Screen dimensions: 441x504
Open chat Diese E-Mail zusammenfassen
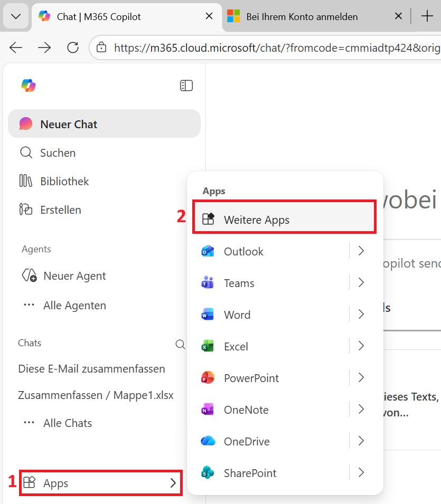point(91,368)
